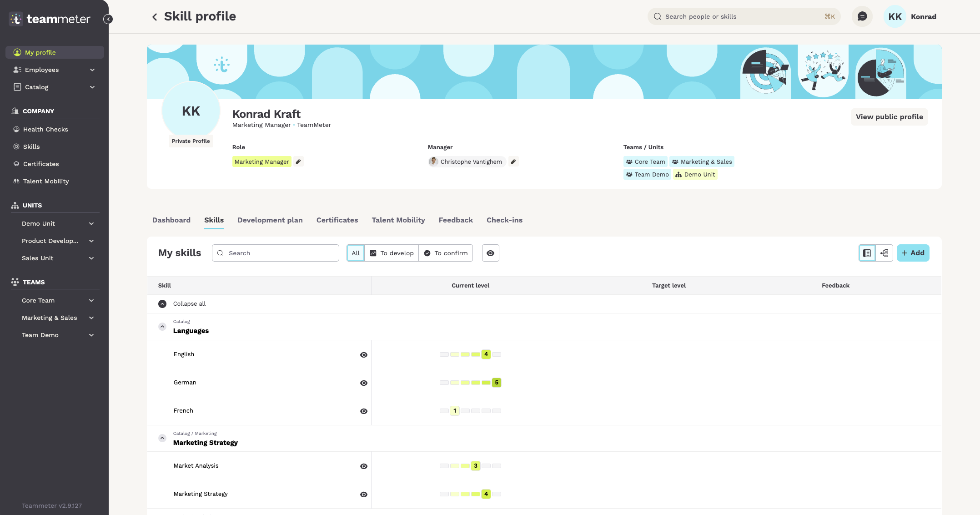The height and width of the screenshot is (515, 980).
Task: Collapse the Languages skill group
Action: click(x=162, y=327)
